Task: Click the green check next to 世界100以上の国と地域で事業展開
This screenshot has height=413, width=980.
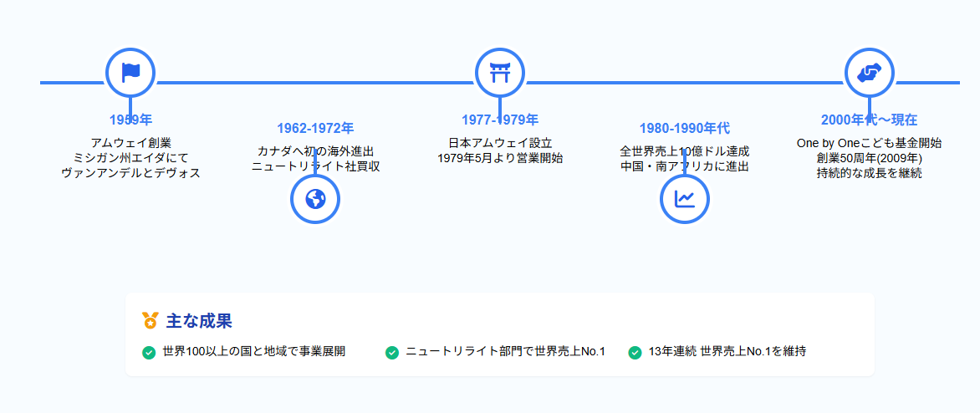Action: [149, 353]
